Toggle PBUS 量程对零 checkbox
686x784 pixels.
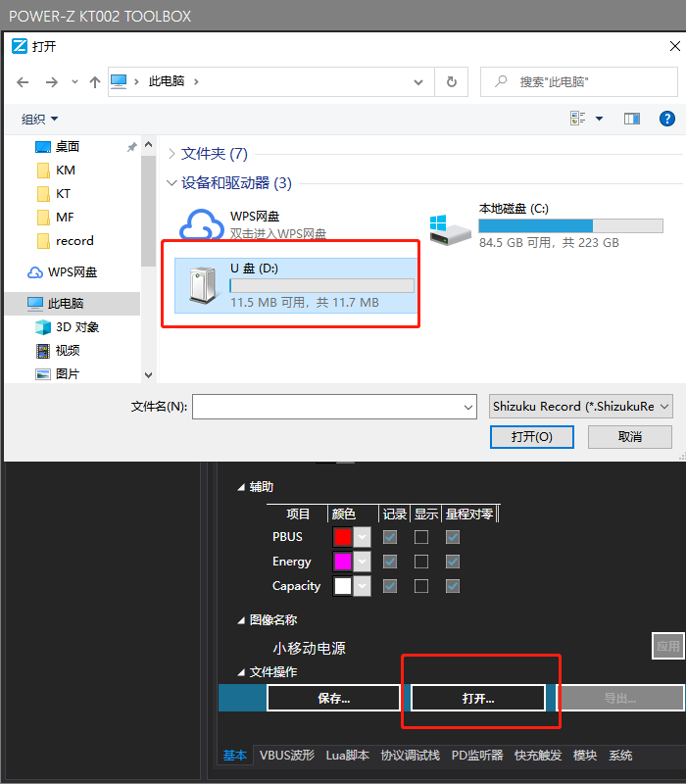click(x=453, y=537)
